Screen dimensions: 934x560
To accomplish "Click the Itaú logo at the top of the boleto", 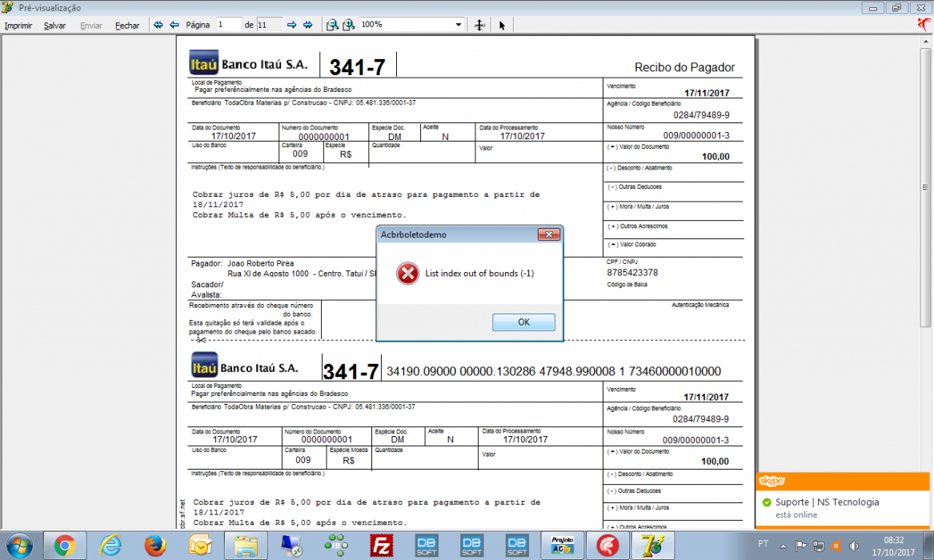I will tap(204, 63).
